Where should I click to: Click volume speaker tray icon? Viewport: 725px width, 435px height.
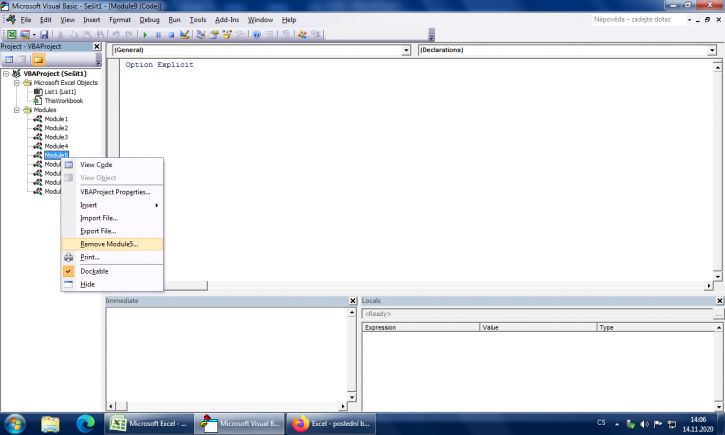(645, 424)
